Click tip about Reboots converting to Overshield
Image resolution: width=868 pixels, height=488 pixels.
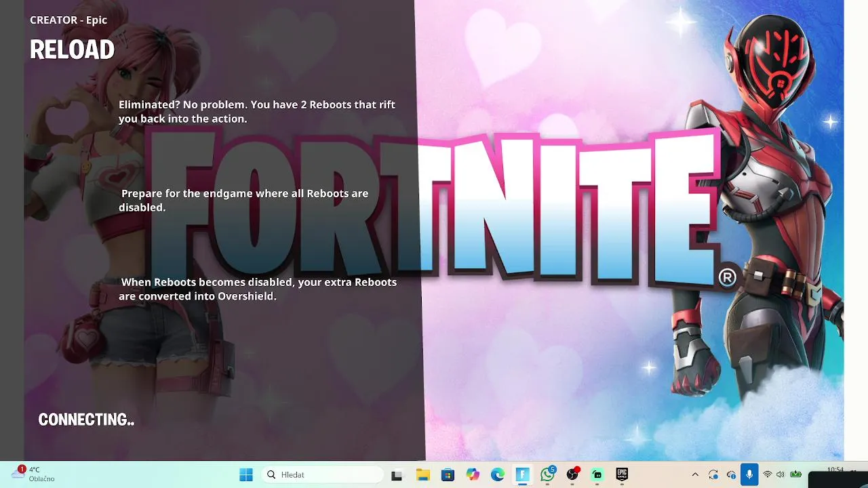258,289
